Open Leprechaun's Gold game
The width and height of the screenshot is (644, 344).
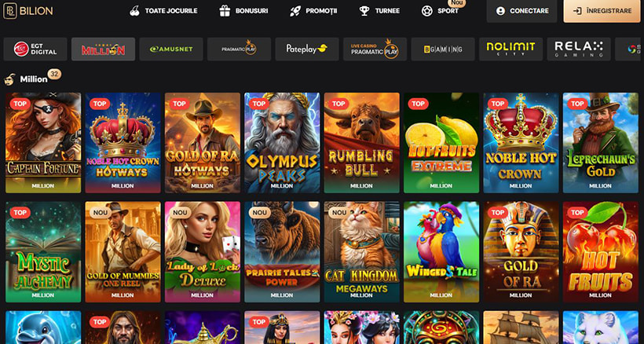pyautogui.click(x=601, y=142)
